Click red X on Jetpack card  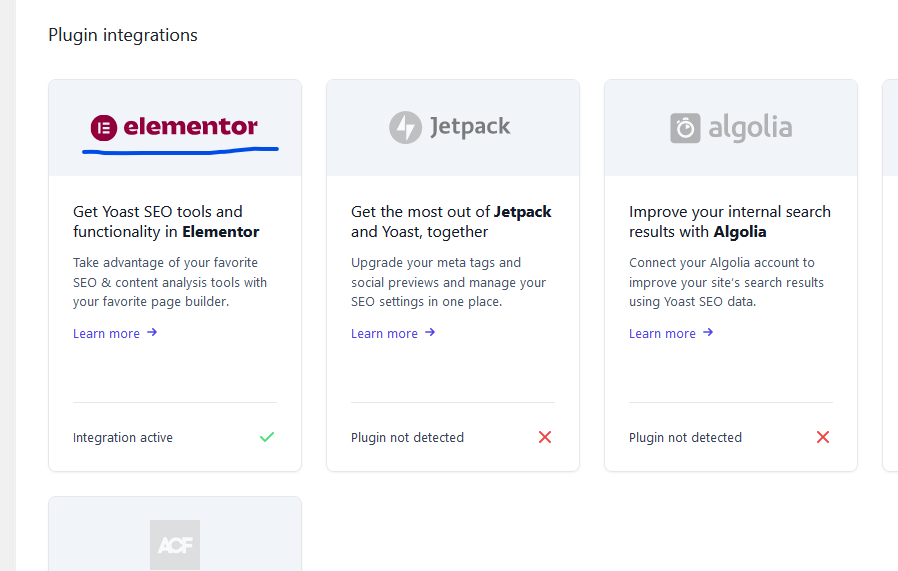545,437
